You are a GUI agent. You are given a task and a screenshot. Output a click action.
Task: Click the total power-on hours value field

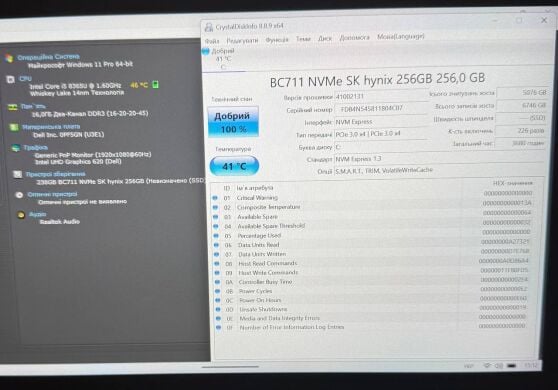[521, 143]
